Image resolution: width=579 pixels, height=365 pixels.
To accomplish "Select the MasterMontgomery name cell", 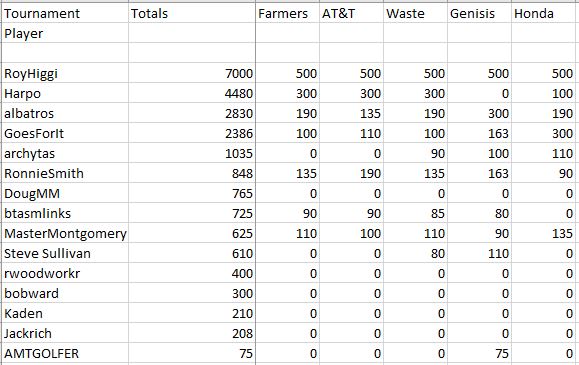I will [x=65, y=233].
